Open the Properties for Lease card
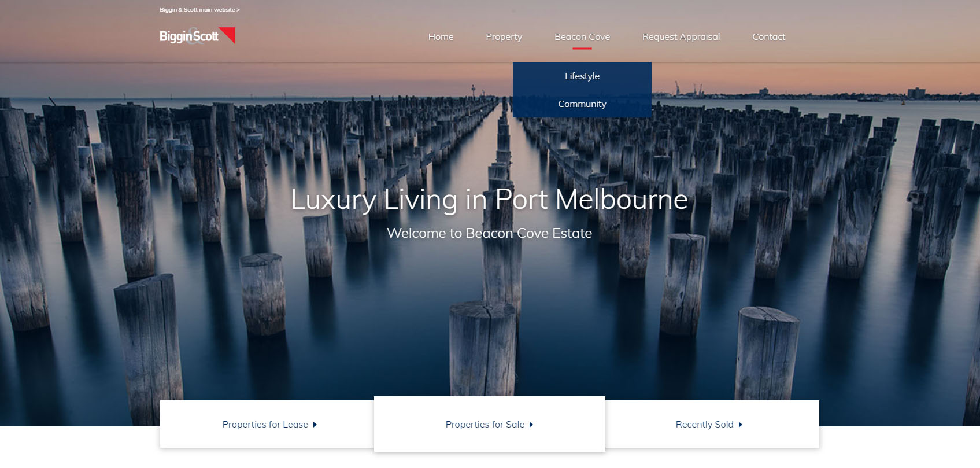 coord(267,424)
